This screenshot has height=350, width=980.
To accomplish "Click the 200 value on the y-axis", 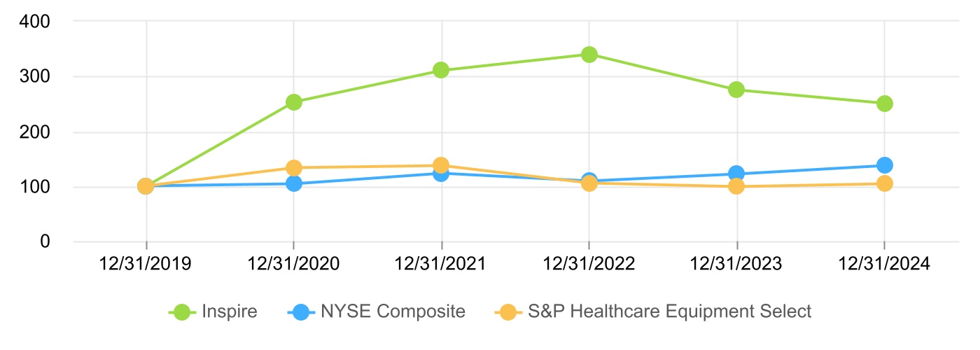I will 36,132.
